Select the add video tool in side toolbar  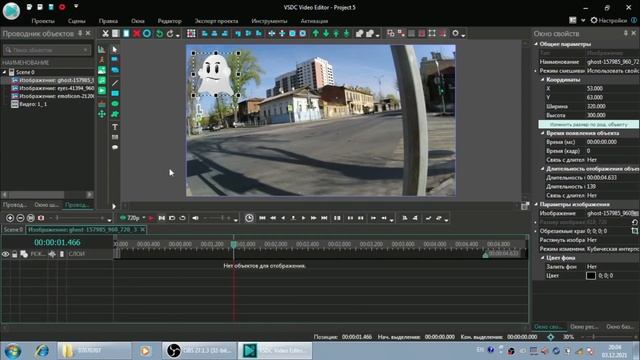pyautogui.click(x=102, y=91)
